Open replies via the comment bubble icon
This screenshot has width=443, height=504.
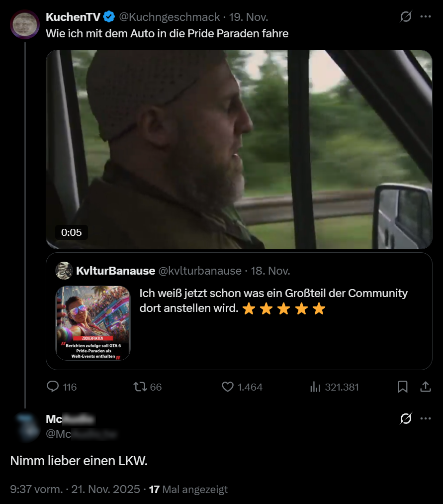53,387
